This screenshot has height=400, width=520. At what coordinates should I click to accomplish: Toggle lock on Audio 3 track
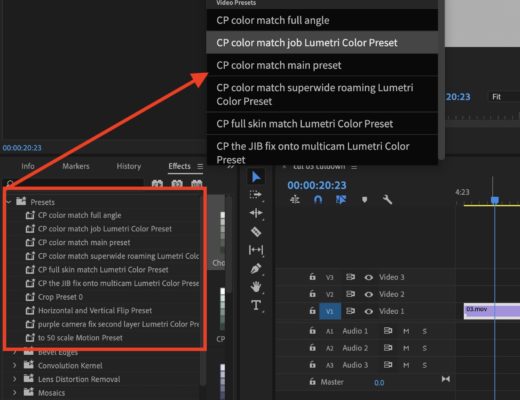(312, 365)
